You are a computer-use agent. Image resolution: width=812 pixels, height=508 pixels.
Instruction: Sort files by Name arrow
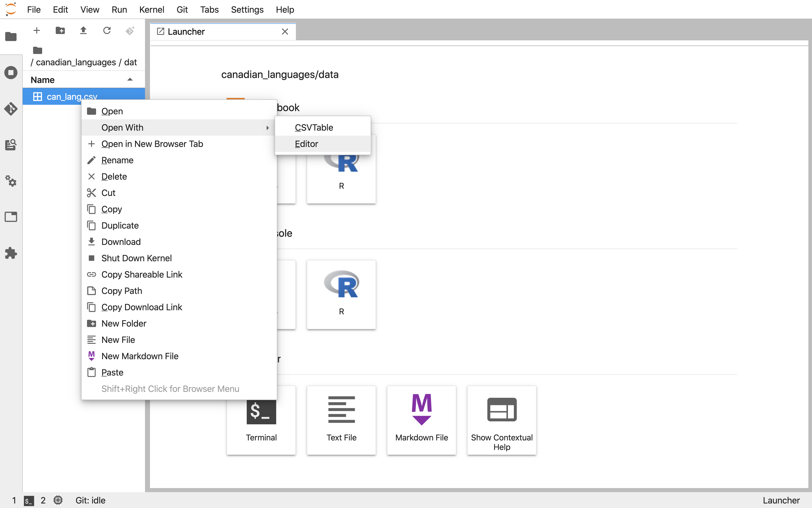(x=130, y=80)
